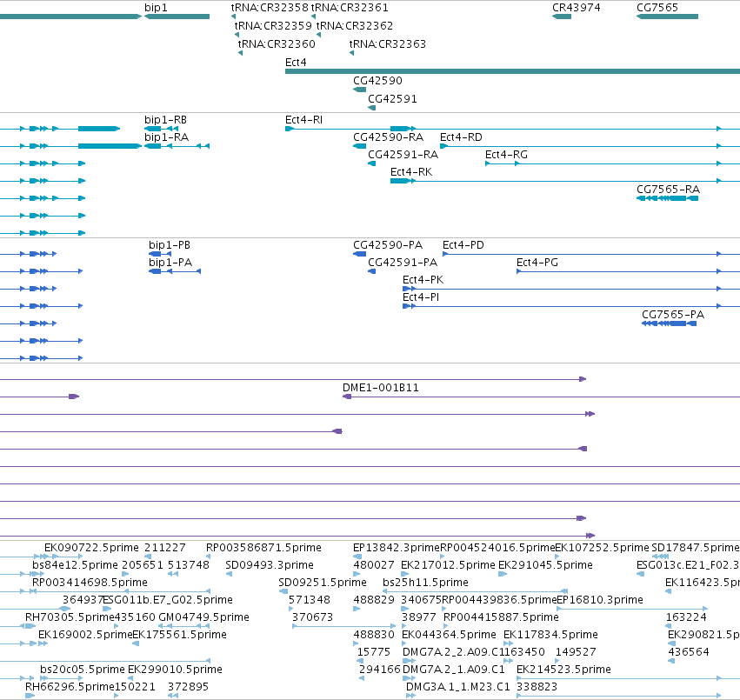Open EST EK044364.5prime
The width and height of the screenshot is (740, 700).
coord(449,635)
